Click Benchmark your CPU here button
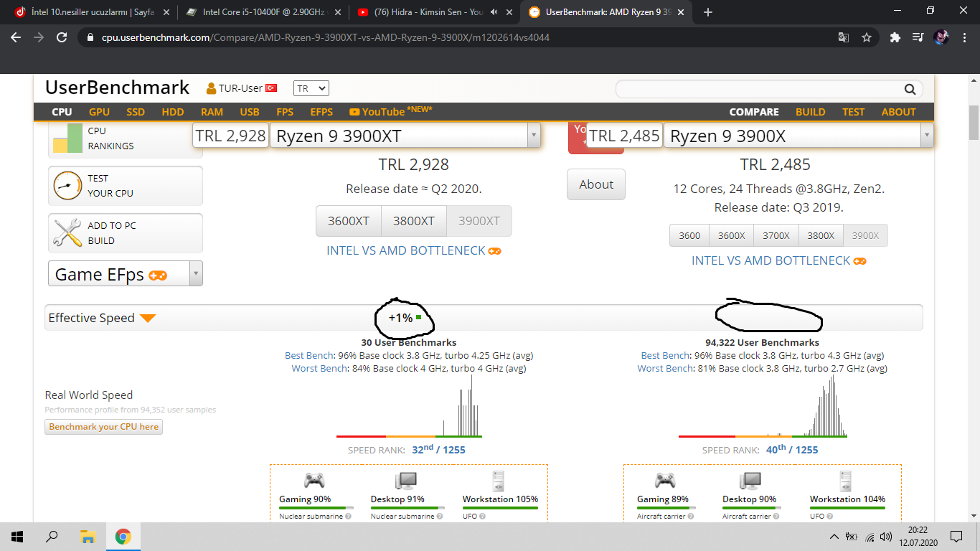Viewport: 980px width, 551px height. coord(104,427)
